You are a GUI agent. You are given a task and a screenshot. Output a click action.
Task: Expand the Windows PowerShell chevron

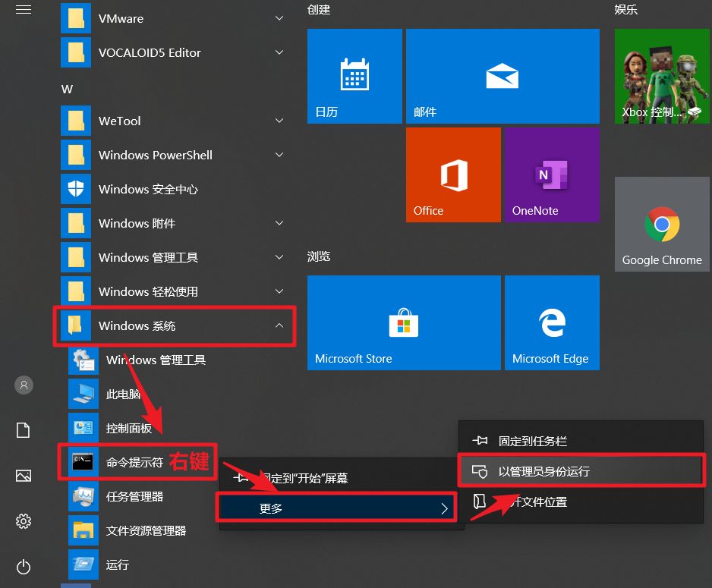click(279, 155)
